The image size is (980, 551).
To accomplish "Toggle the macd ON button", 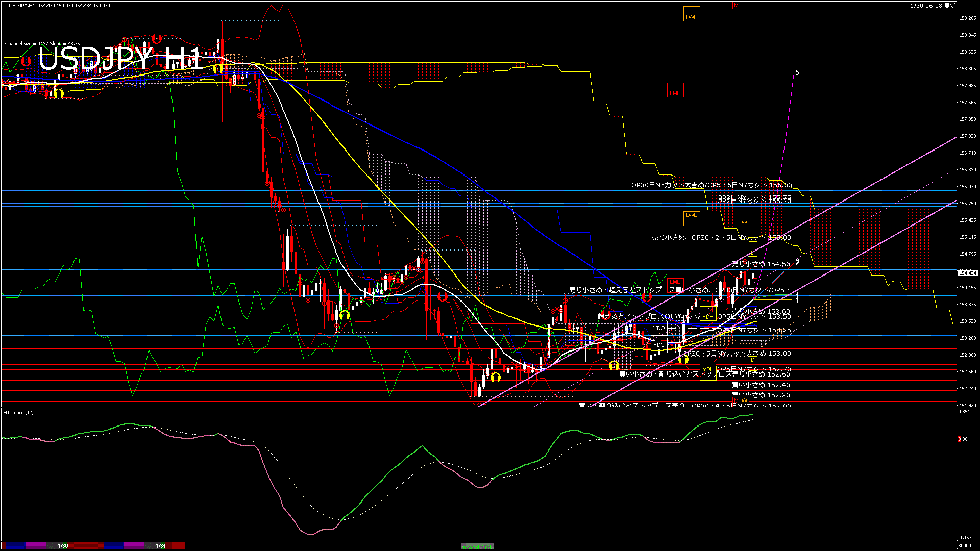I will click(477, 546).
